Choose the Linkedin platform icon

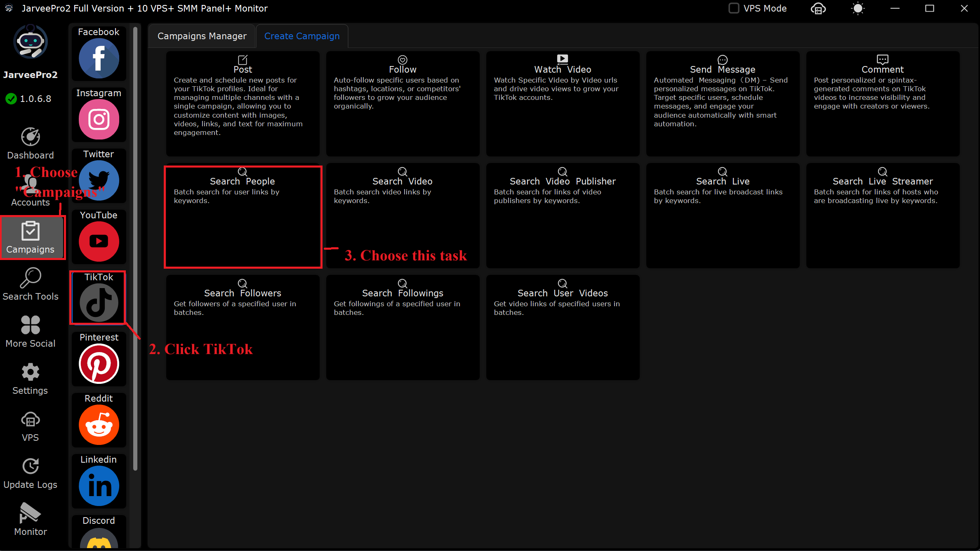[x=99, y=486]
